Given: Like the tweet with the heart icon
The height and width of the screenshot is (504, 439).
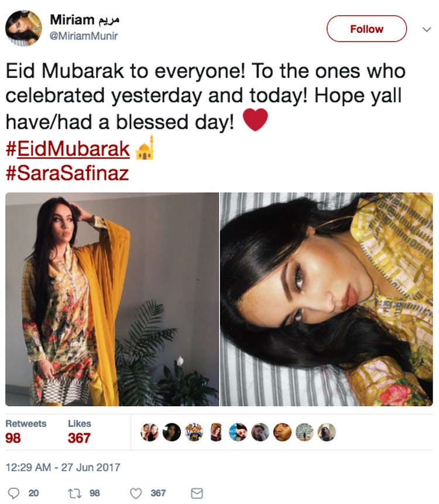Looking at the screenshot, I should 136,493.
